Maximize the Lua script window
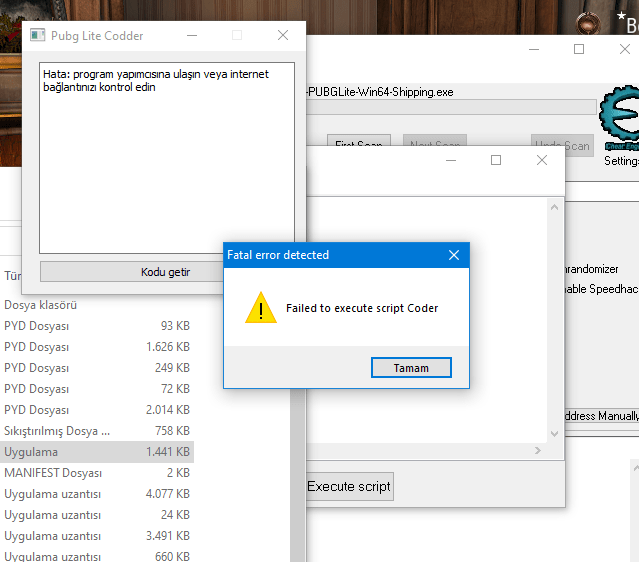This screenshot has width=639, height=562. point(496,160)
